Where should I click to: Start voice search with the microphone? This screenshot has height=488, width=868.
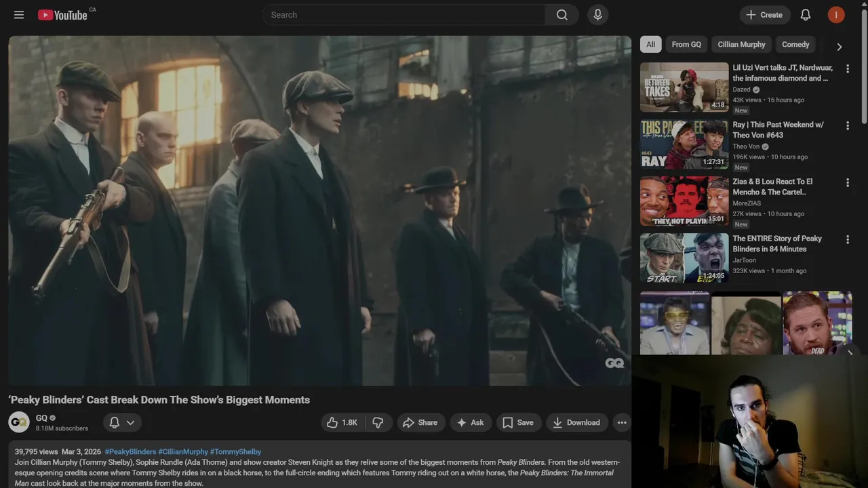point(597,15)
